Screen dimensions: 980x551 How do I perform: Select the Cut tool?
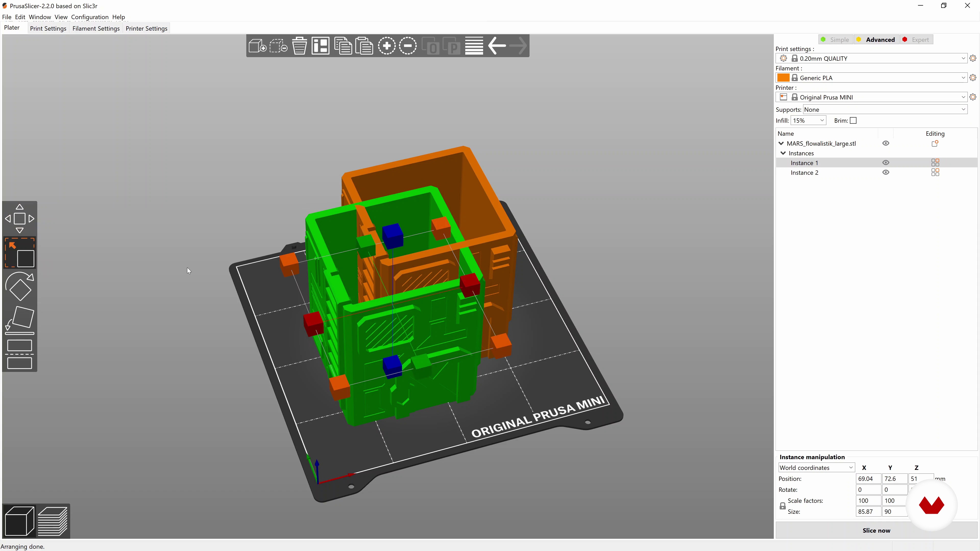tap(19, 354)
